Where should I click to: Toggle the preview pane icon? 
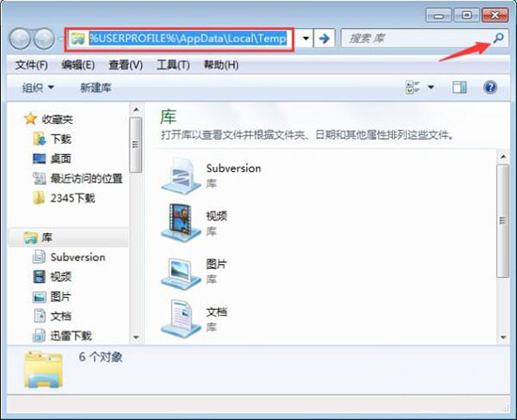[x=460, y=87]
